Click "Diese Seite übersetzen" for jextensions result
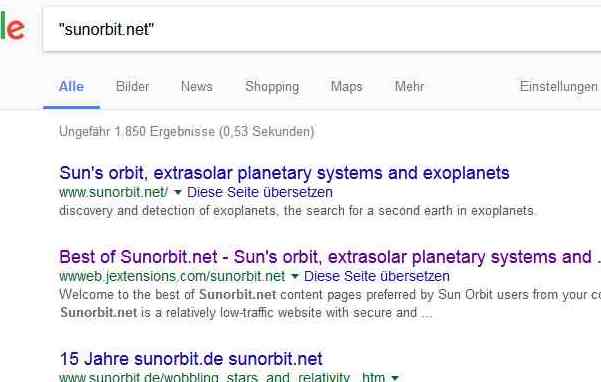 377,276
